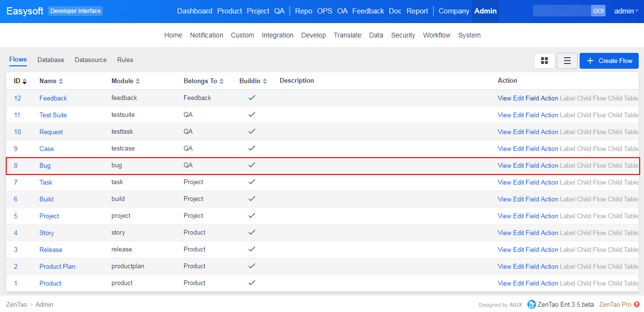The width and height of the screenshot is (644, 312).
Task: Switch to list view icon
Action: pyautogui.click(x=567, y=61)
